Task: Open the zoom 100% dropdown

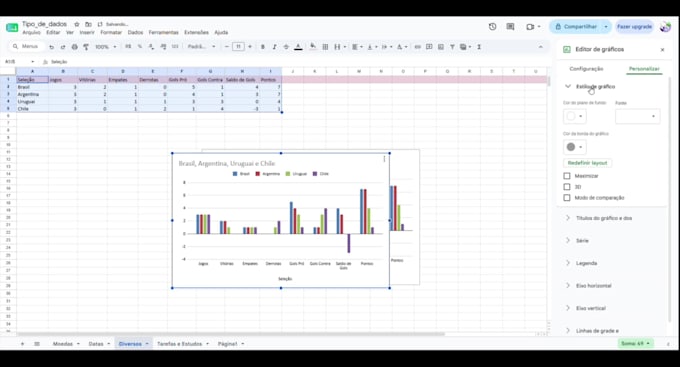Action: pyautogui.click(x=105, y=47)
